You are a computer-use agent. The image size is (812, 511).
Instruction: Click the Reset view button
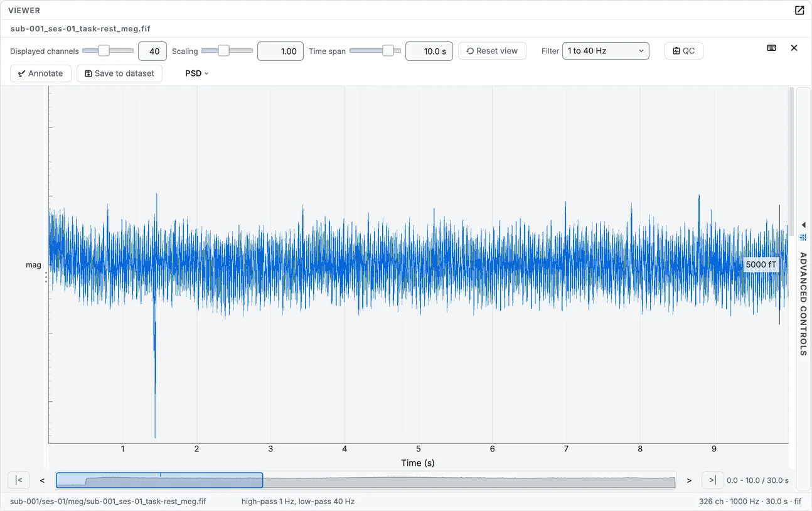pos(491,51)
